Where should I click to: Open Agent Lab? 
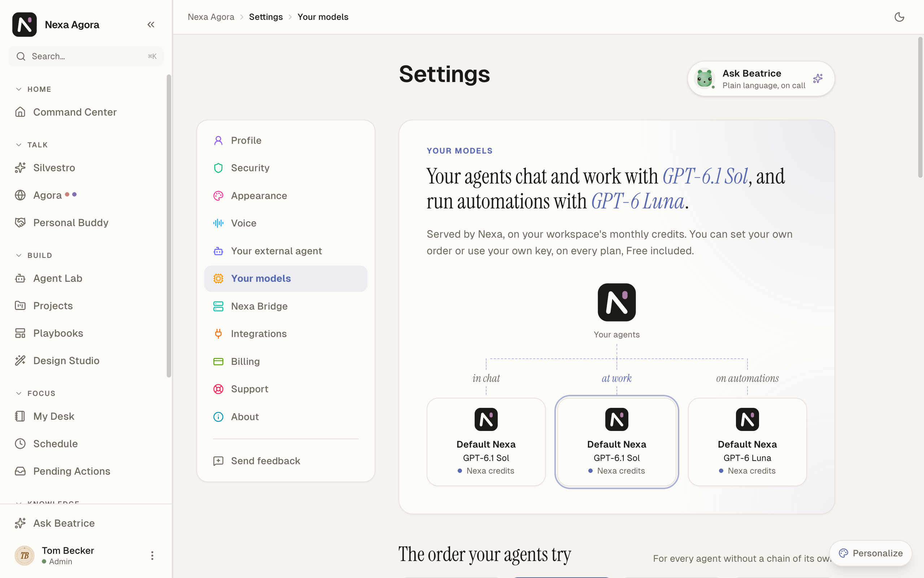coord(86,278)
